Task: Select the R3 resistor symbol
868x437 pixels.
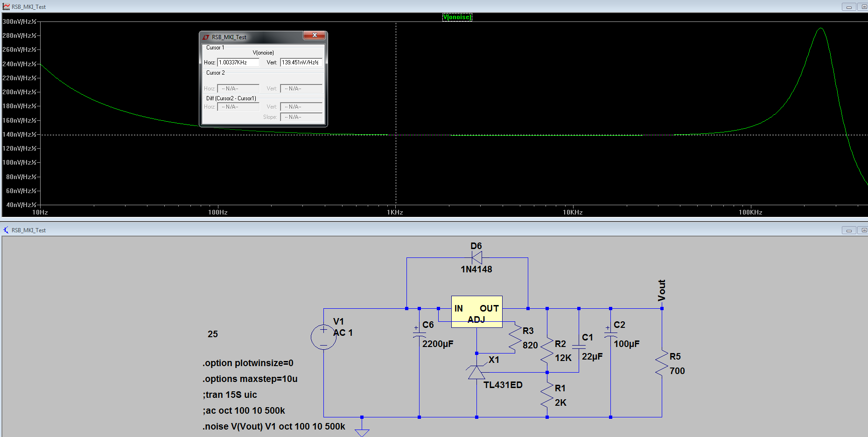Action: pyautogui.click(x=515, y=338)
